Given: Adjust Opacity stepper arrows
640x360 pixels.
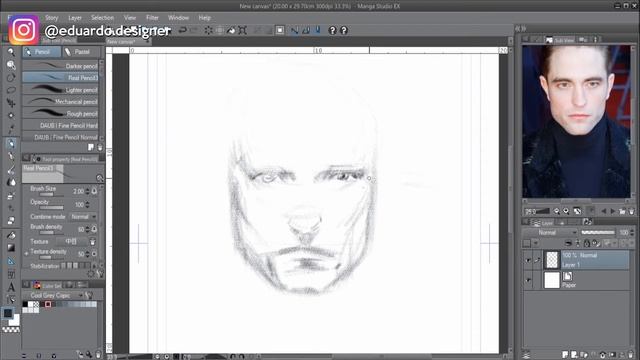Looking at the screenshot, I should [87, 204].
